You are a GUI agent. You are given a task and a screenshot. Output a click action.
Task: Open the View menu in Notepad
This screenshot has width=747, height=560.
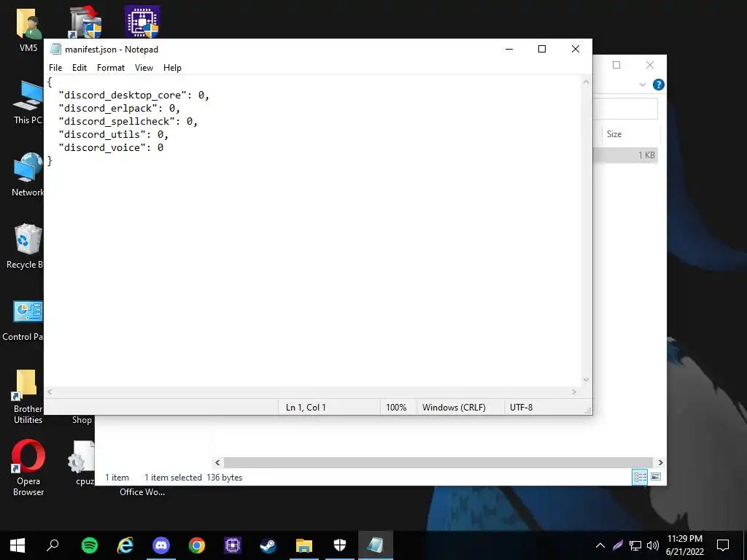[144, 68]
